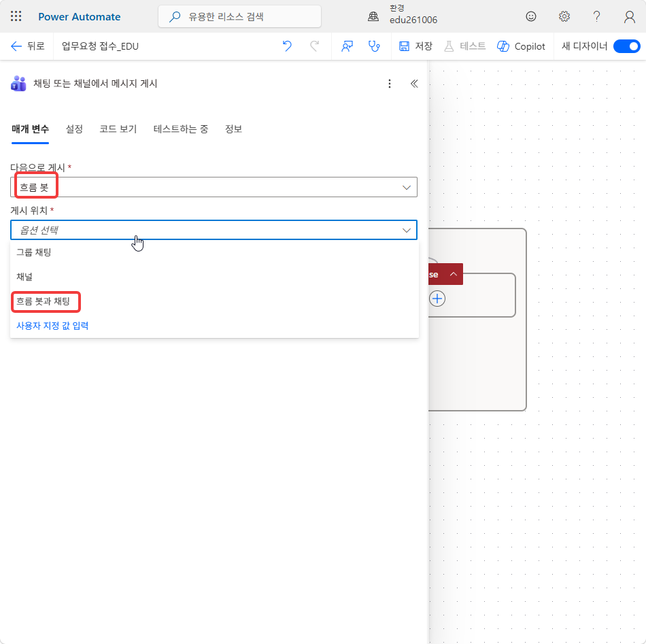Viewport: 646px width, 644px height.
Task: Open the settings gear
Action: [564, 16]
